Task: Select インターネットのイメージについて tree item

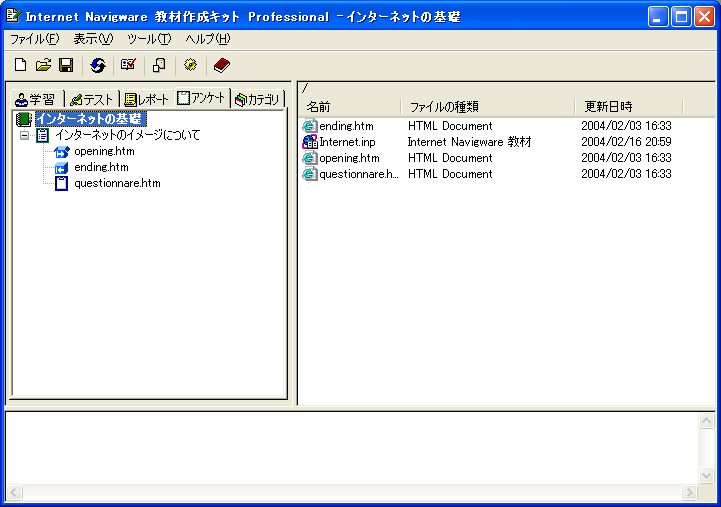Action: [x=127, y=135]
